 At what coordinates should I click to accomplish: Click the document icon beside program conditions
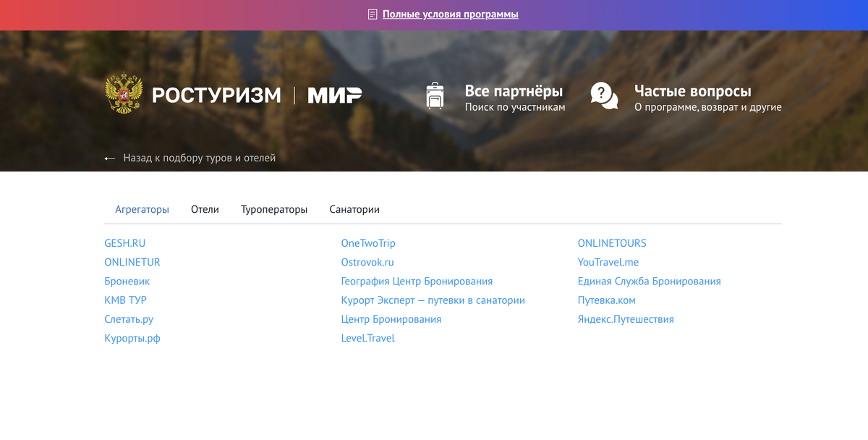[x=373, y=14]
